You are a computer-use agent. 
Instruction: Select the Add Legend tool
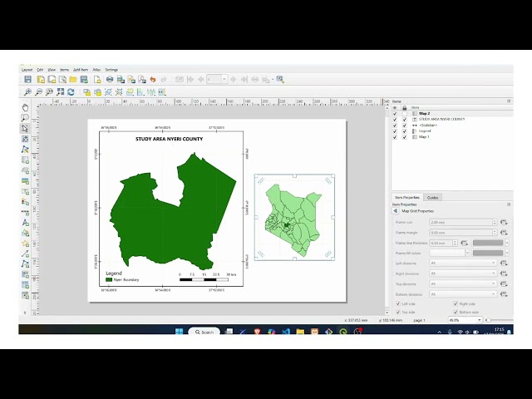click(25, 201)
